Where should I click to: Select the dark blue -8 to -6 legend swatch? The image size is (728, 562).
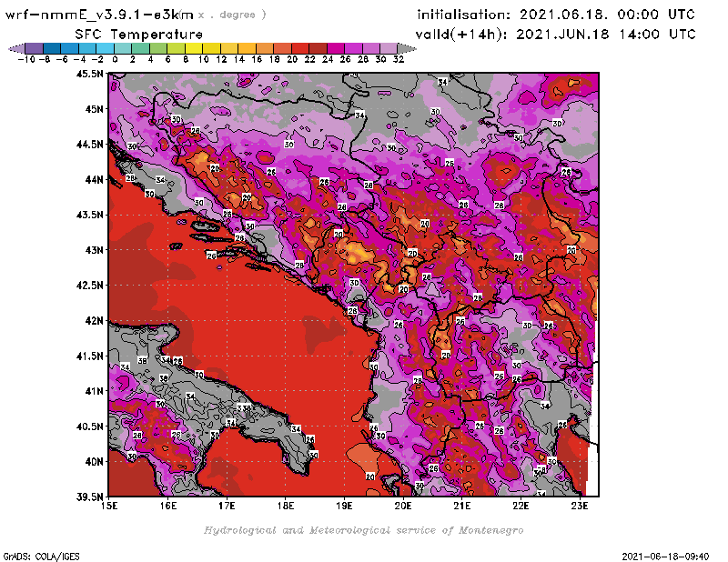point(52,48)
